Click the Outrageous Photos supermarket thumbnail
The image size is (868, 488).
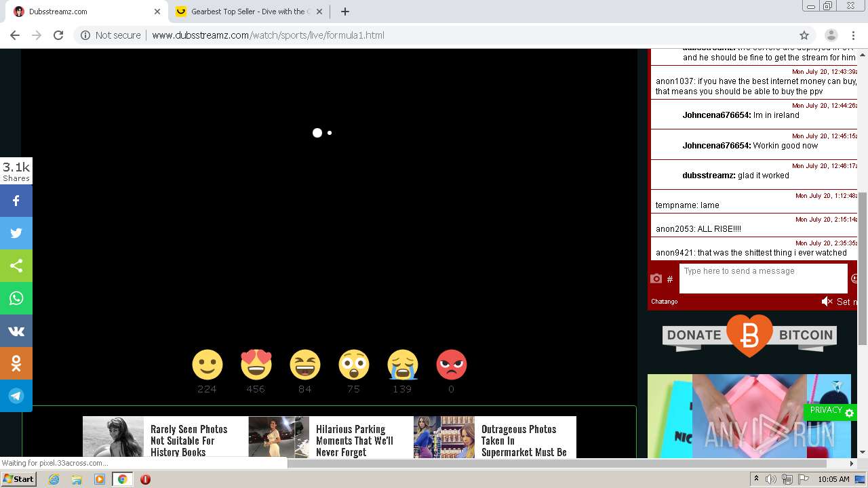pyautogui.click(x=444, y=437)
